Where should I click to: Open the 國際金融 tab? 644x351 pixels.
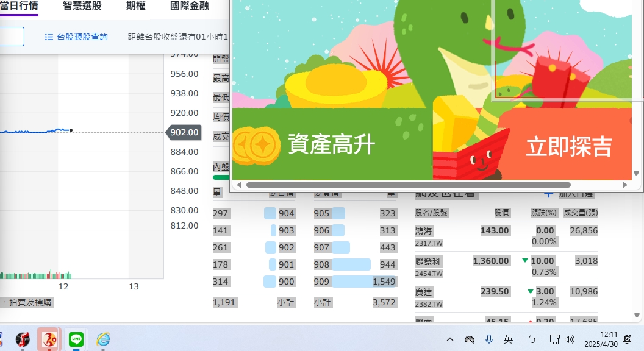tap(190, 6)
